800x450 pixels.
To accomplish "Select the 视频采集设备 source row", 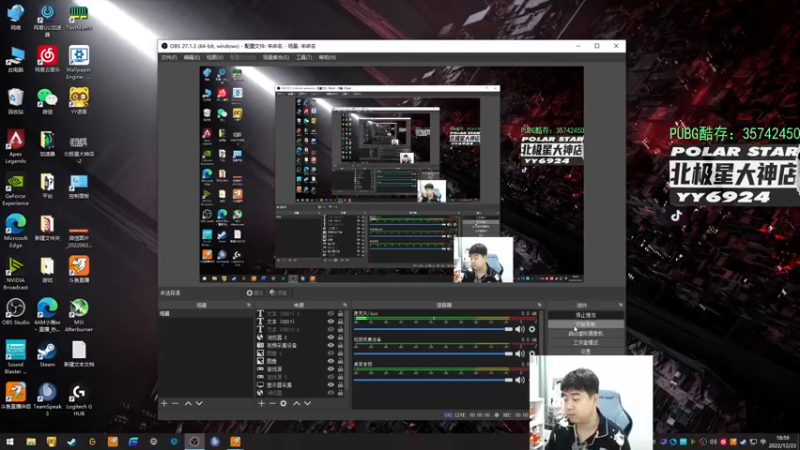I will tap(301, 345).
